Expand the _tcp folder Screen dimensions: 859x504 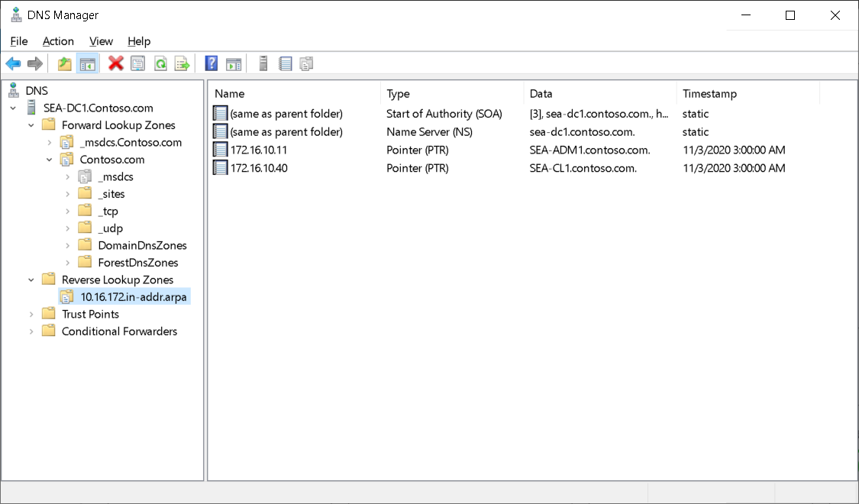click(x=67, y=211)
